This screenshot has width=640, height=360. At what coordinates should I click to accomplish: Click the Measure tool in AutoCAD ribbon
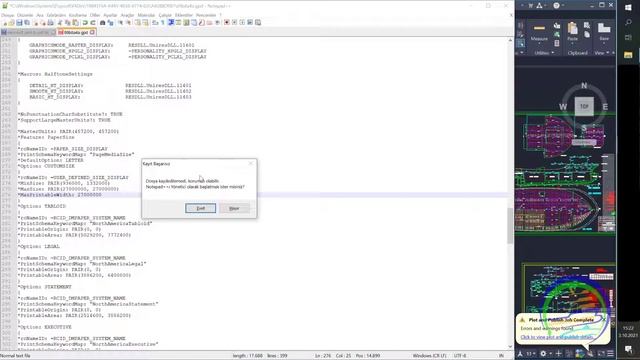pyautogui.click(x=539, y=32)
